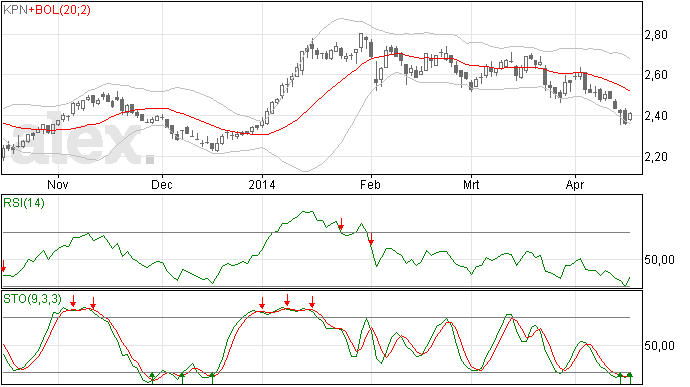
Task: Click the 2,60 price axis value
Action: (x=656, y=75)
